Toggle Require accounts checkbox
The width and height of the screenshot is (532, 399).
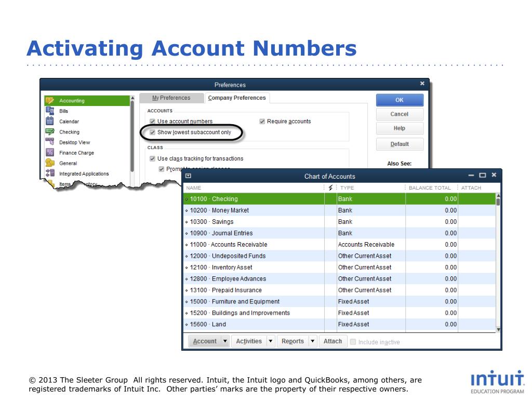[x=262, y=121]
